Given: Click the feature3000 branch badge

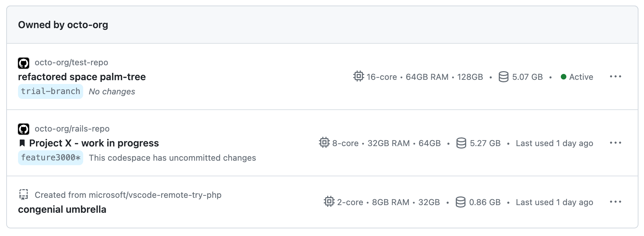Looking at the screenshot, I should [x=51, y=158].
